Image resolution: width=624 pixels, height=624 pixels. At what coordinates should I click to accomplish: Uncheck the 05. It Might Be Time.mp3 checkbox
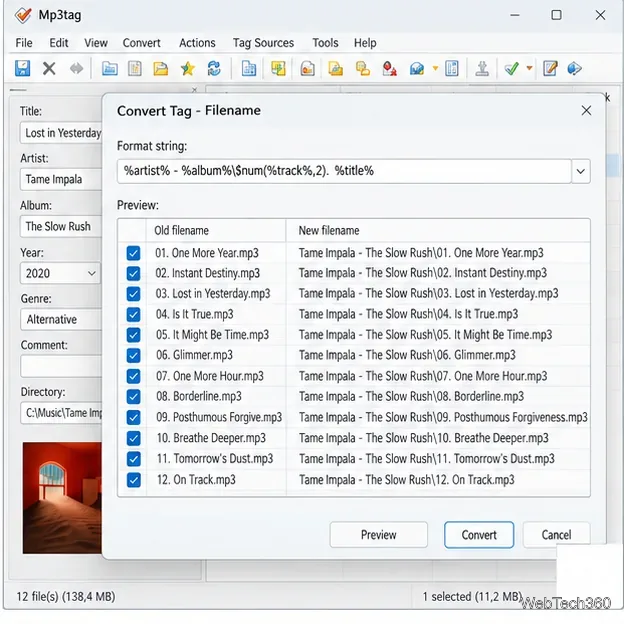click(133, 335)
